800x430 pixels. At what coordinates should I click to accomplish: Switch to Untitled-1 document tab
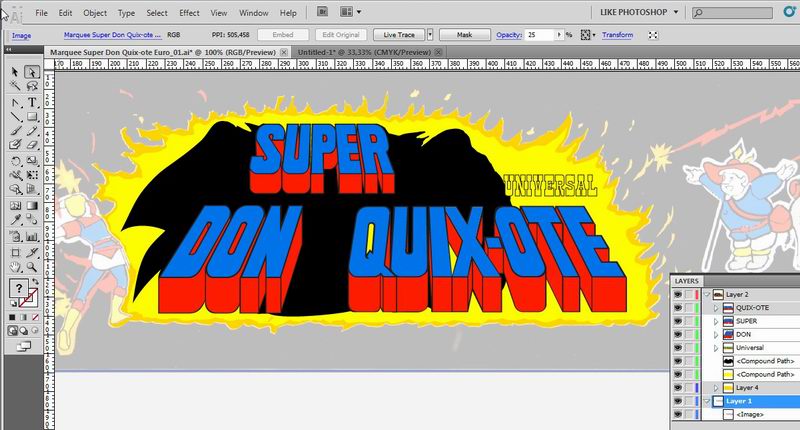(364, 52)
